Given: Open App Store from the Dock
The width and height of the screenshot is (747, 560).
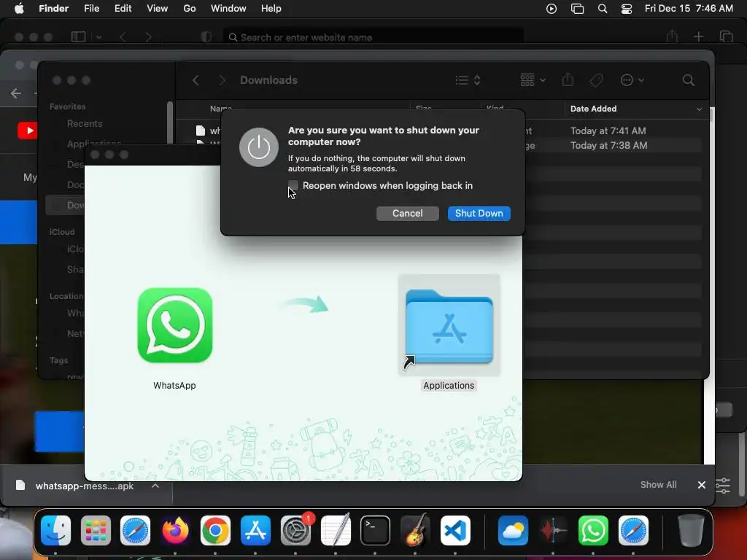Looking at the screenshot, I should click(255, 530).
